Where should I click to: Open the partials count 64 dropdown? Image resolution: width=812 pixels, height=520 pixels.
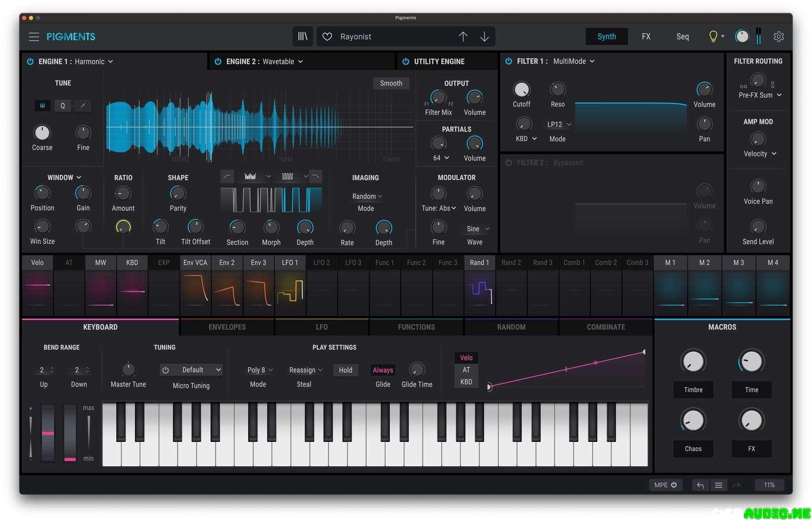tap(441, 158)
